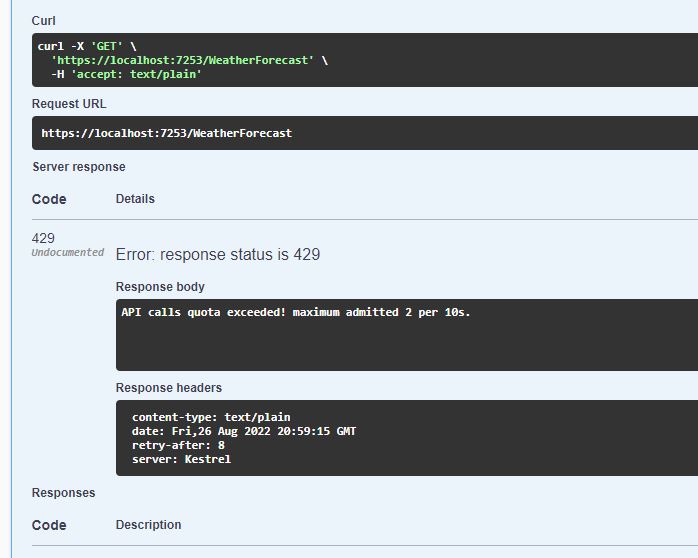
Task: Click the 429 status code
Action: [x=43, y=238]
